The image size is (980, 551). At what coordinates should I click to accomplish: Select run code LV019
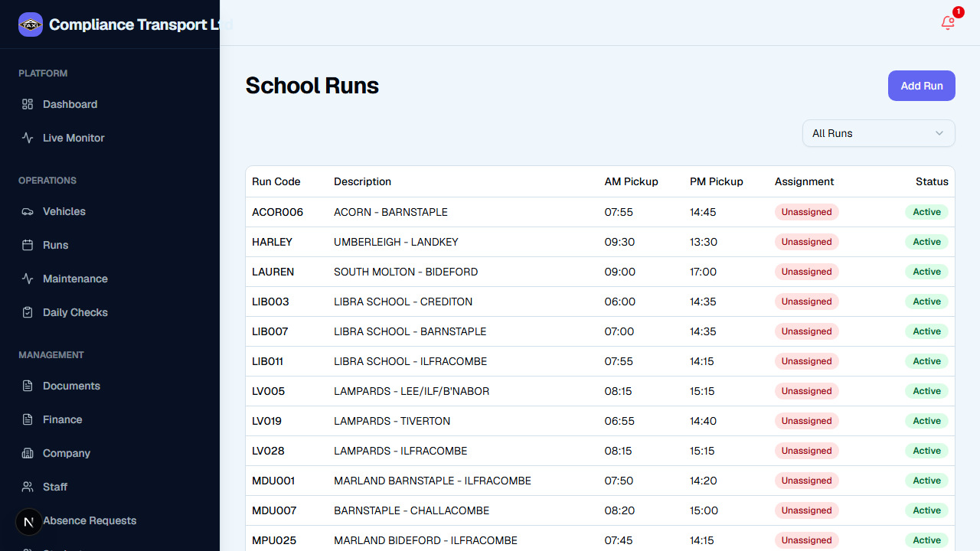click(267, 421)
